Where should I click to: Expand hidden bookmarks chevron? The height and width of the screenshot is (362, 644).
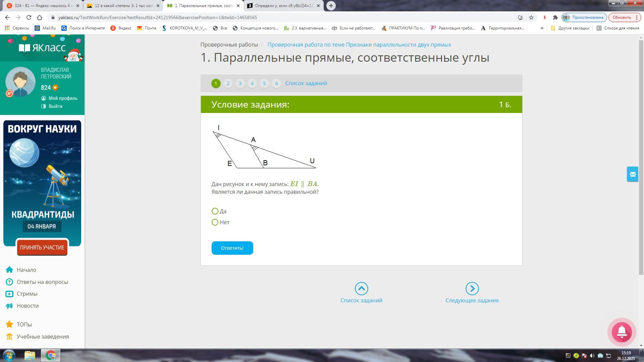coord(542,28)
